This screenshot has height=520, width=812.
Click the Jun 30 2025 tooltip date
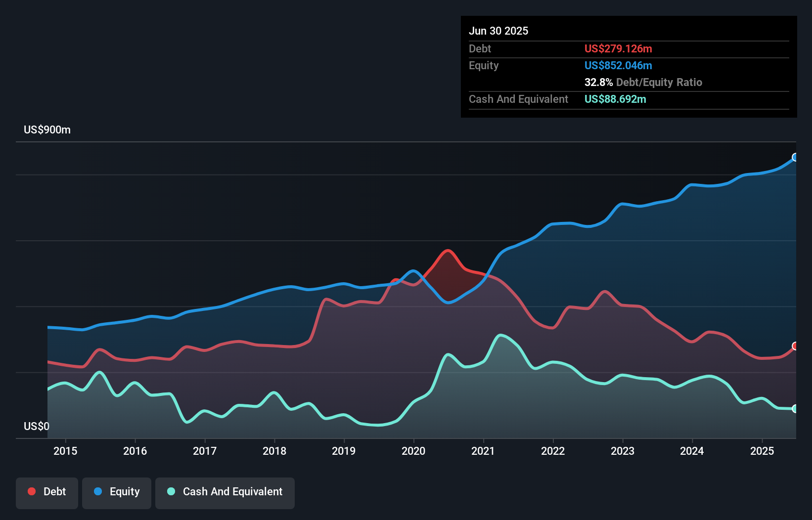pos(498,31)
